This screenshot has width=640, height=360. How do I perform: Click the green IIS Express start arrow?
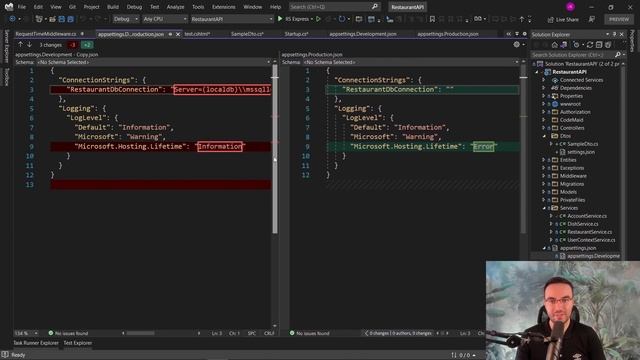(x=280, y=19)
